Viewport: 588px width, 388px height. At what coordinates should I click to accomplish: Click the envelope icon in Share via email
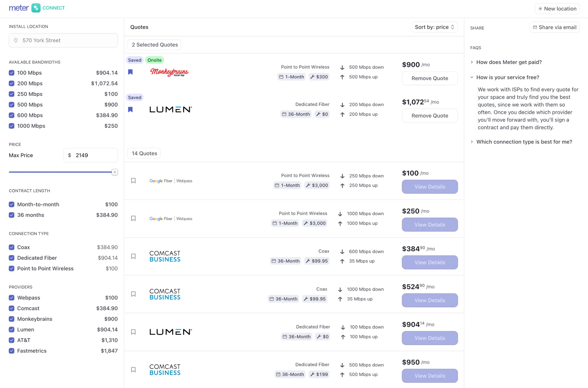coord(535,27)
